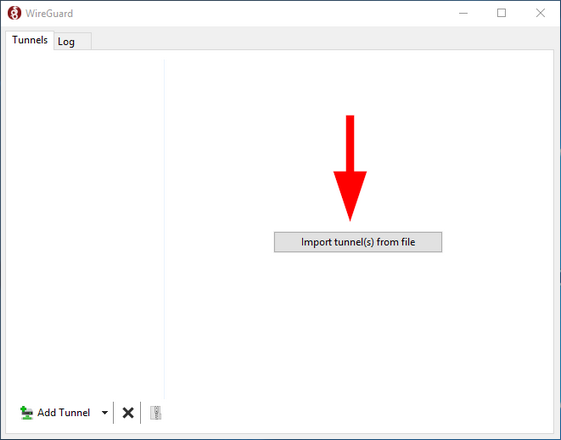The image size is (561, 440).
Task: Remove selected tunnel with the X icon
Action: tap(128, 413)
